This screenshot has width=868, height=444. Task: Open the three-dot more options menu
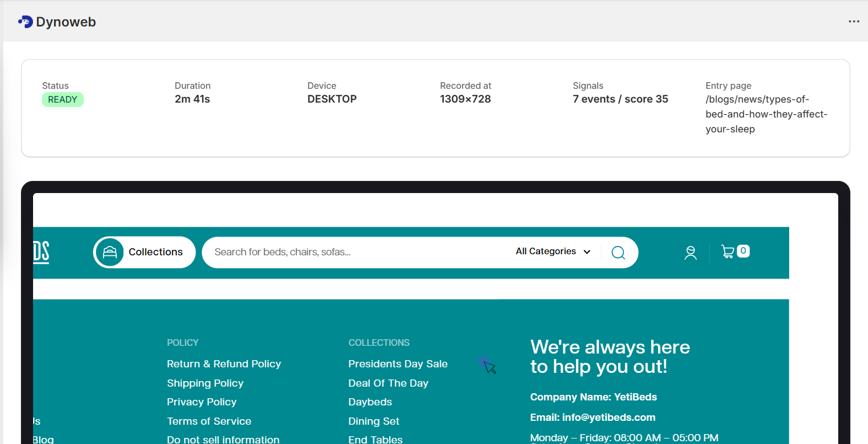854,22
